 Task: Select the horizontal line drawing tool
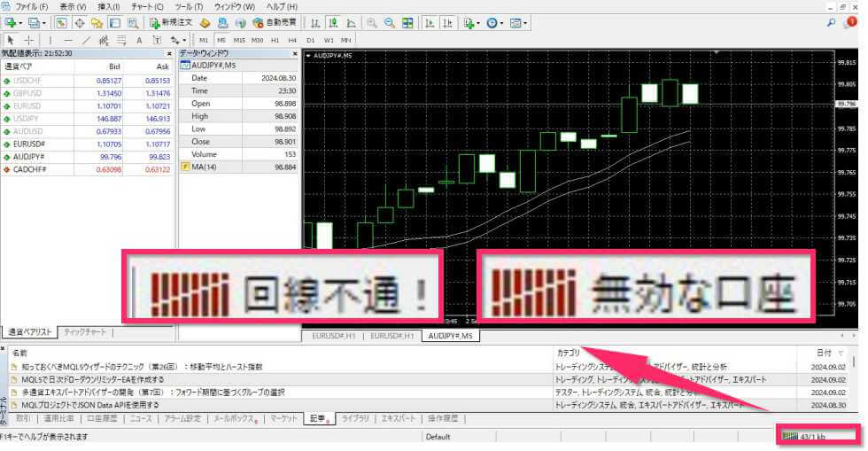click(68, 40)
